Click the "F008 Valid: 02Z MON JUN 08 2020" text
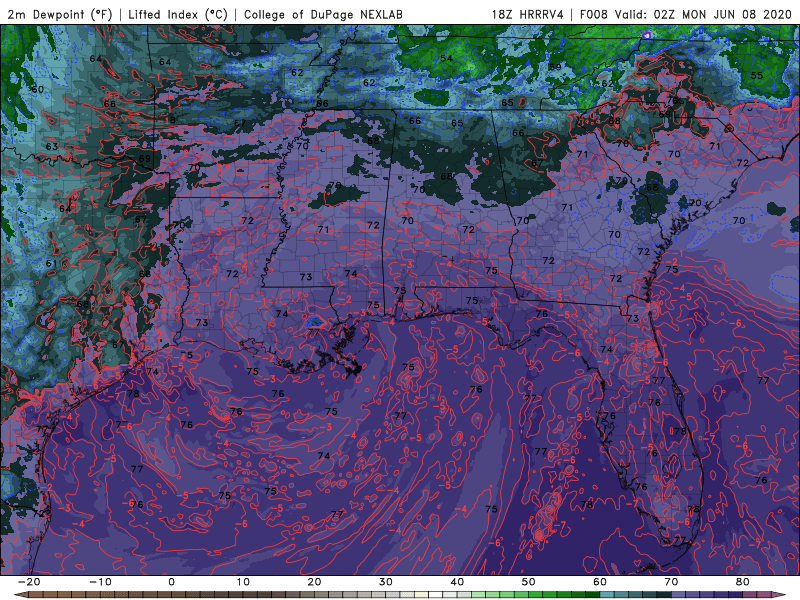This screenshot has width=800, height=600. 685,14
